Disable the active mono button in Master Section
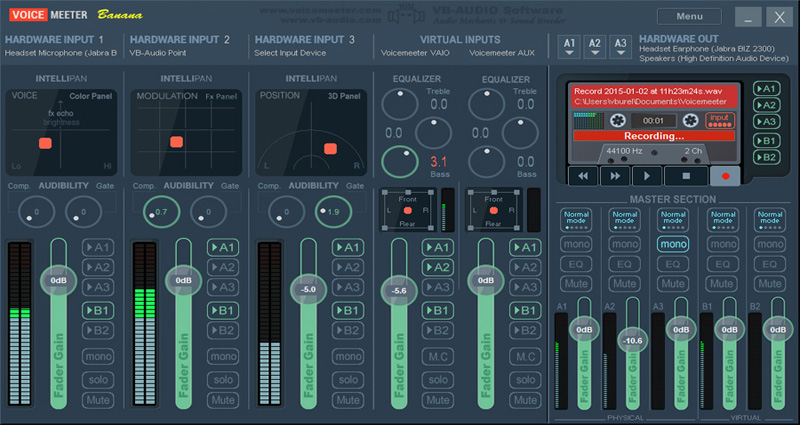The width and height of the screenshot is (800, 425). [672, 243]
